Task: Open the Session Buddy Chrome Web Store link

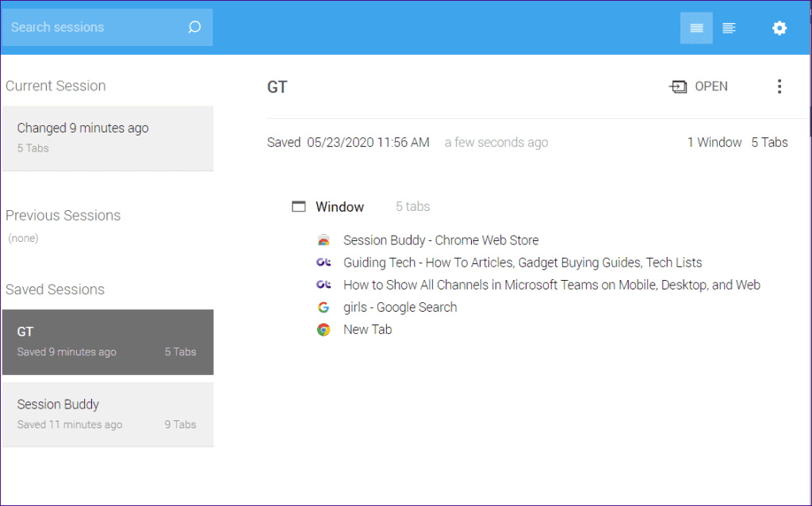Action: coord(440,240)
